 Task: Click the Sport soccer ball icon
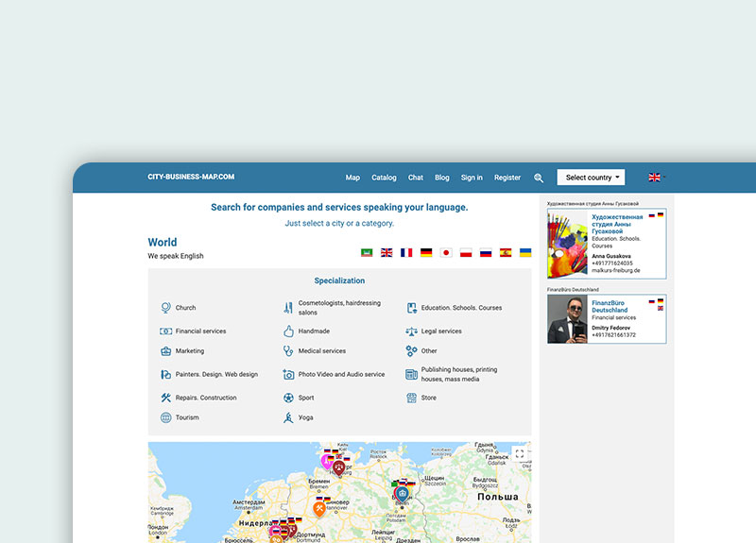coord(288,398)
